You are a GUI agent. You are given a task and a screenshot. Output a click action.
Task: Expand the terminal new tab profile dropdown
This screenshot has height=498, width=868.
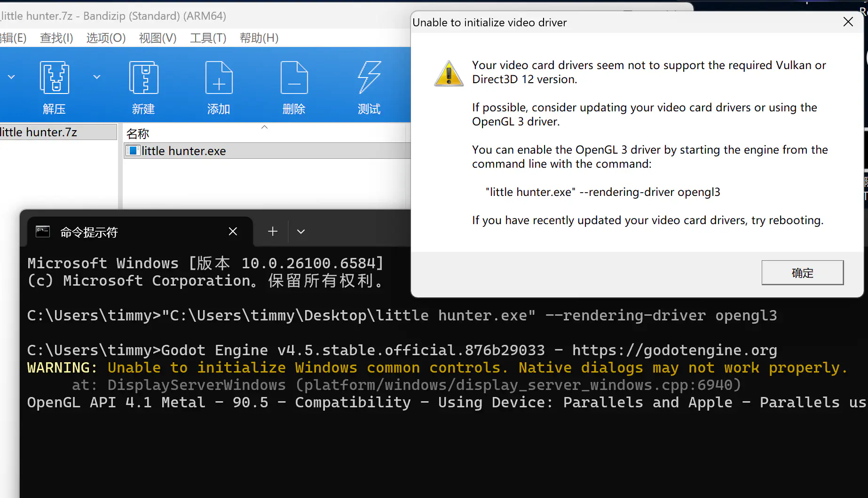[x=301, y=232]
